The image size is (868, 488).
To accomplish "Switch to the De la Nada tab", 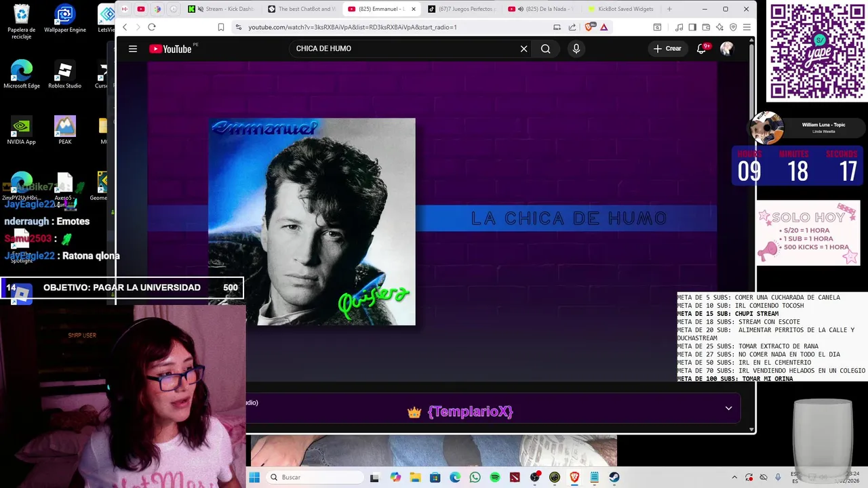I will tap(541, 9).
